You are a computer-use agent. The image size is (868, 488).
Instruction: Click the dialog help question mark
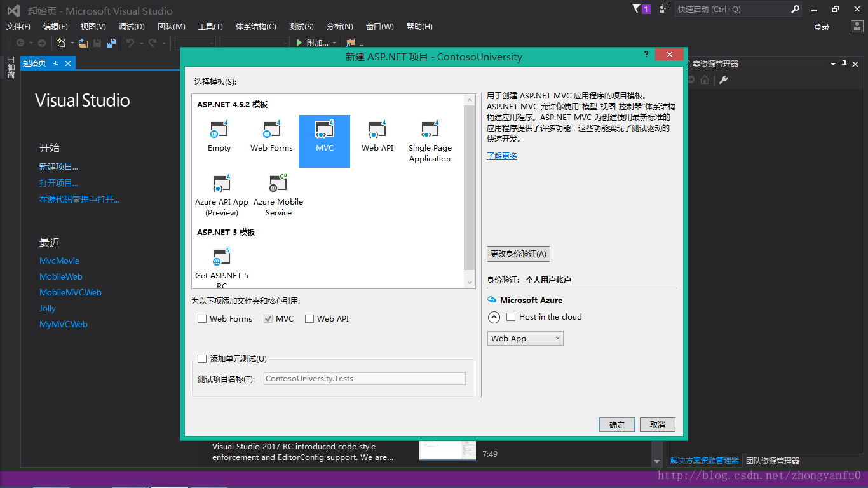[646, 55]
